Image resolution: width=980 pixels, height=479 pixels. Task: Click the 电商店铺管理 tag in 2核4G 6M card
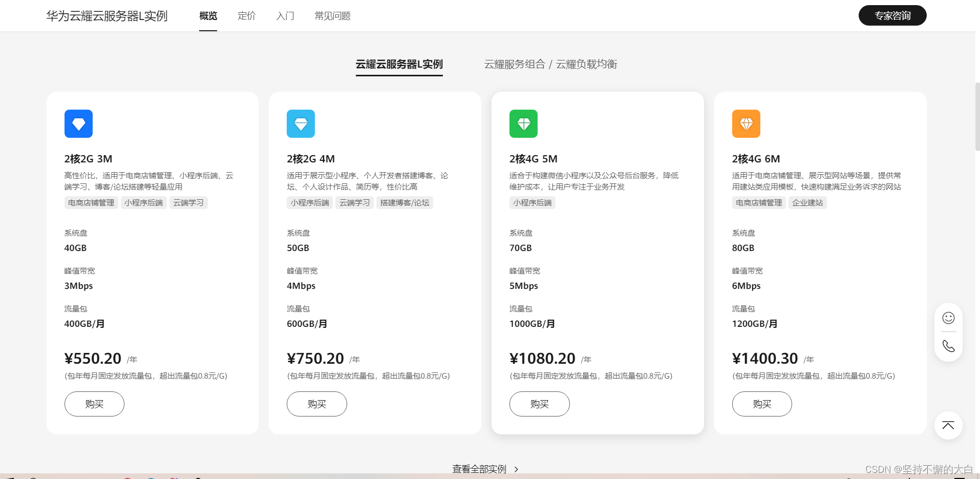pyautogui.click(x=759, y=203)
